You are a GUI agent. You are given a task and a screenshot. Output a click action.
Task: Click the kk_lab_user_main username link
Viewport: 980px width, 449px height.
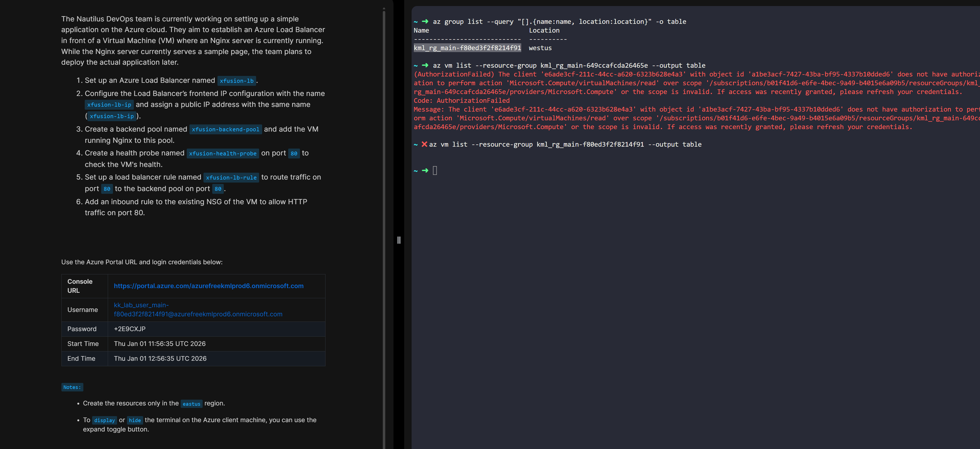point(198,309)
